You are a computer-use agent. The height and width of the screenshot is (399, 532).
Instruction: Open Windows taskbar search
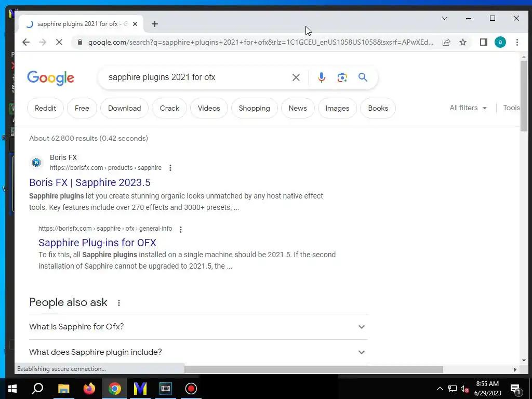coord(37,389)
